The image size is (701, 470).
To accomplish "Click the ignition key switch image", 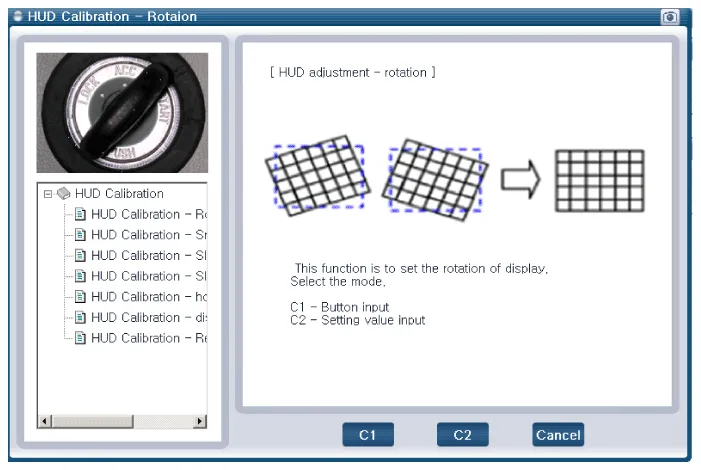I will click(x=122, y=112).
